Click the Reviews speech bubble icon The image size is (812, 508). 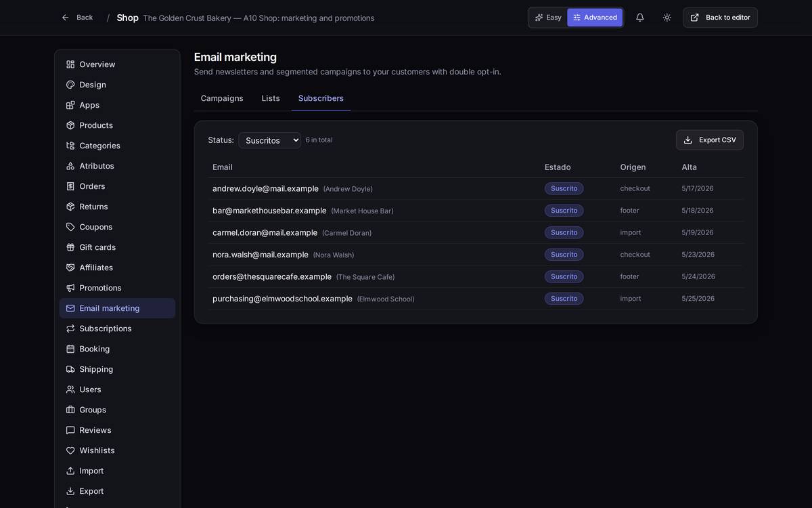coord(70,430)
